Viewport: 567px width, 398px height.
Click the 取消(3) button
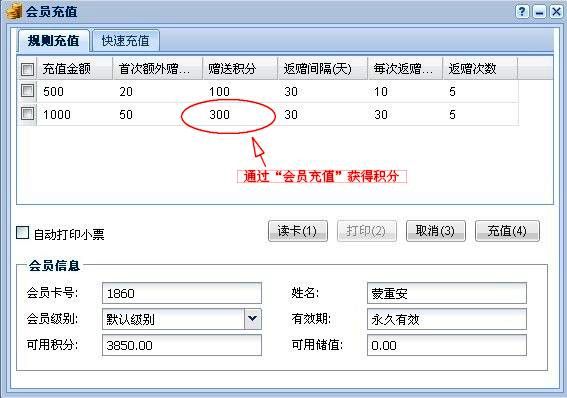[435, 231]
